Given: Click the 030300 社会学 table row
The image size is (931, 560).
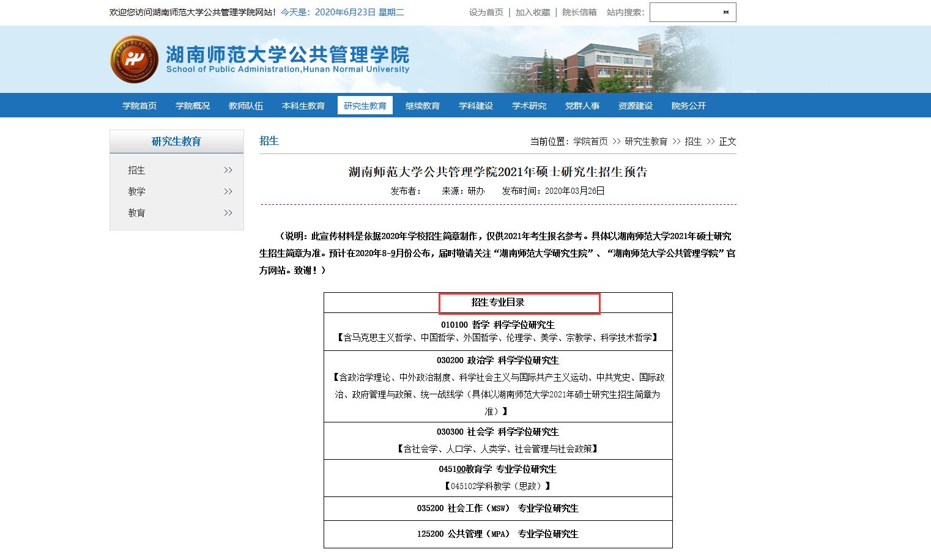Looking at the screenshot, I should (498, 441).
